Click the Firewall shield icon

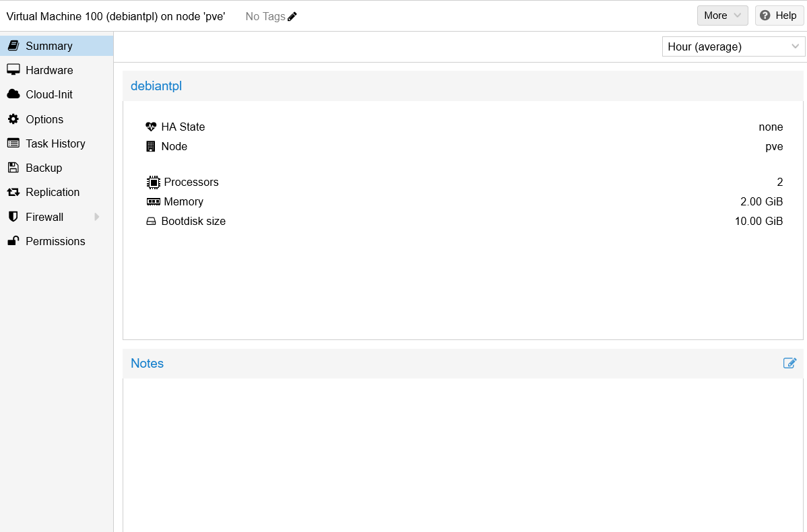tap(14, 216)
